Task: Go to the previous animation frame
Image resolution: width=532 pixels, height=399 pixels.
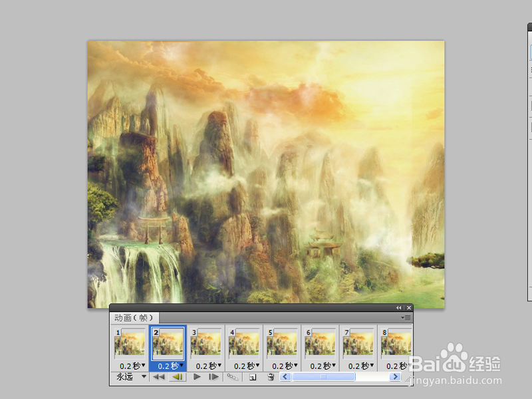Action: 178,377
